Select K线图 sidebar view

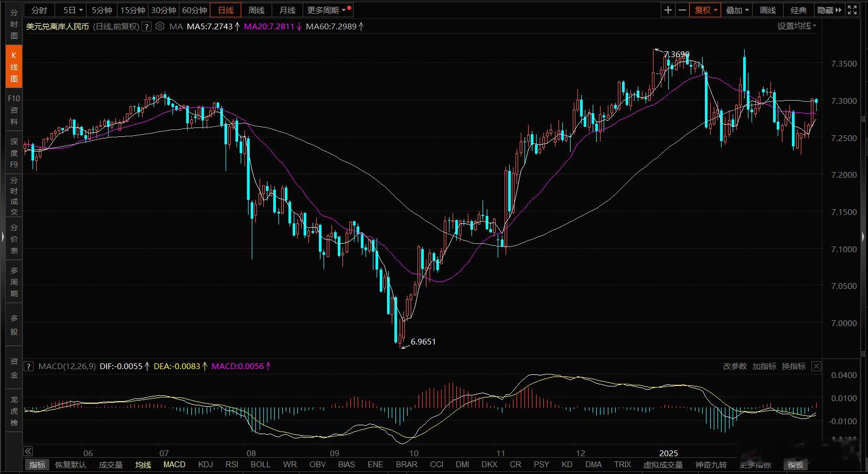(14, 67)
